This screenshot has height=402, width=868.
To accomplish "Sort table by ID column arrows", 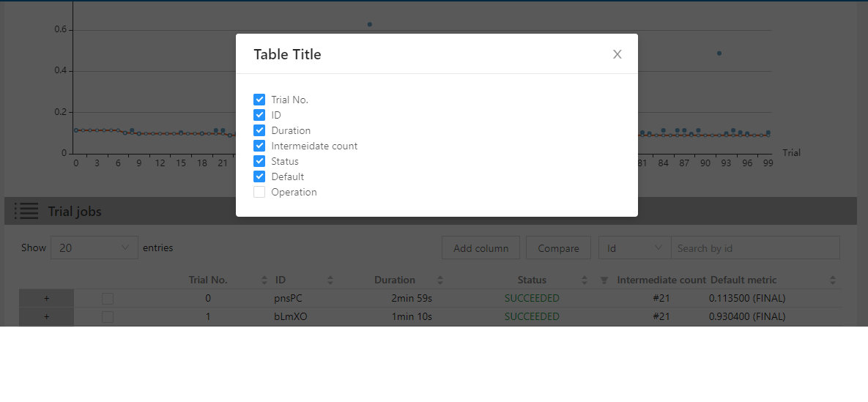I will [330, 280].
